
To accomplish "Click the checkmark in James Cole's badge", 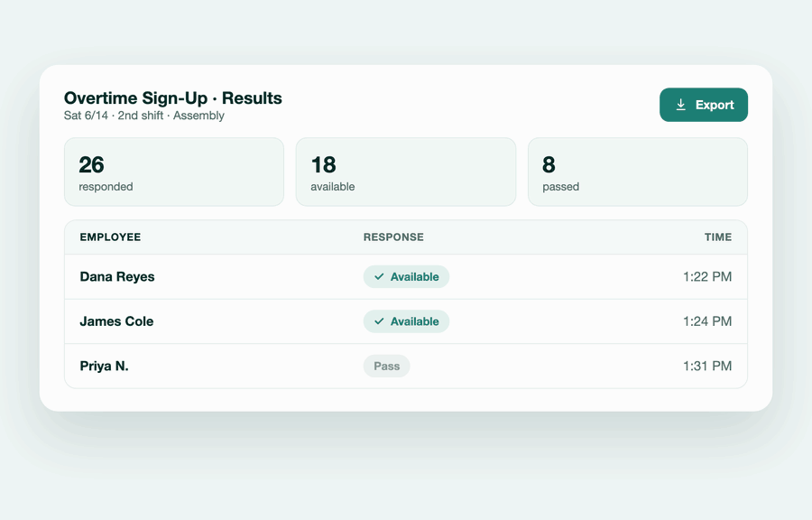I will [379, 321].
